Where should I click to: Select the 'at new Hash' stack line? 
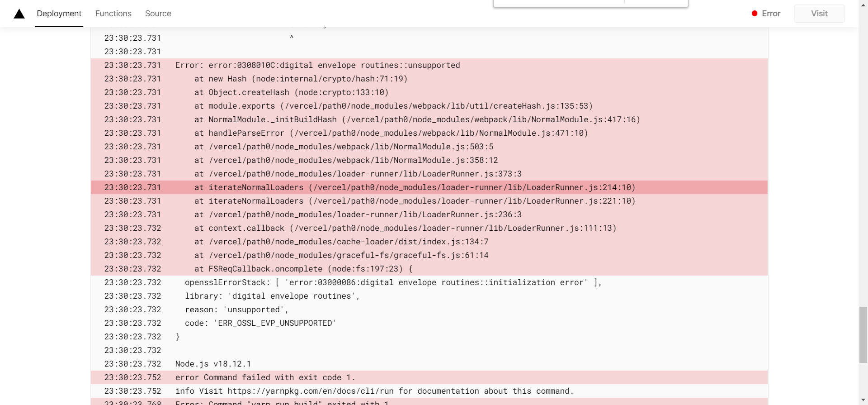pos(429,79)
